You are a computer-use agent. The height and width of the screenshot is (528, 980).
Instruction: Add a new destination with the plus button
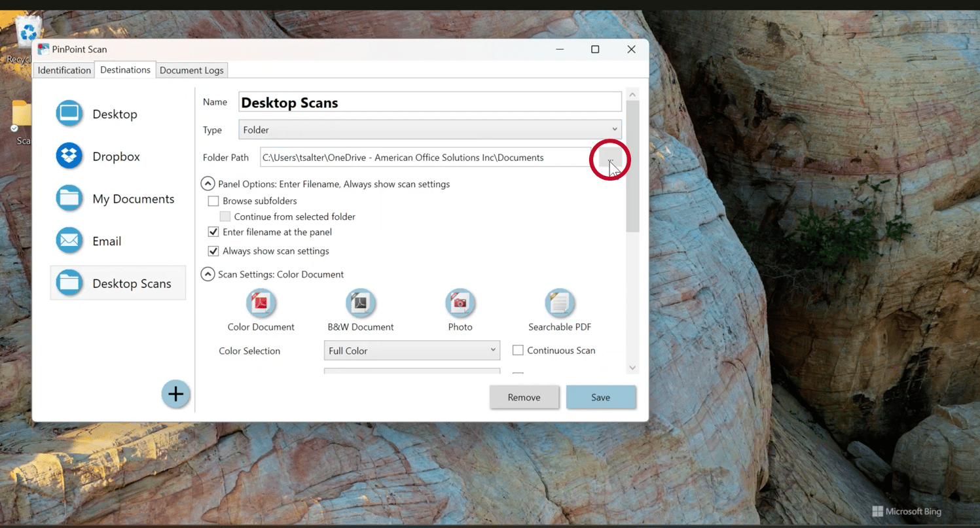click(x=175, y=394)
